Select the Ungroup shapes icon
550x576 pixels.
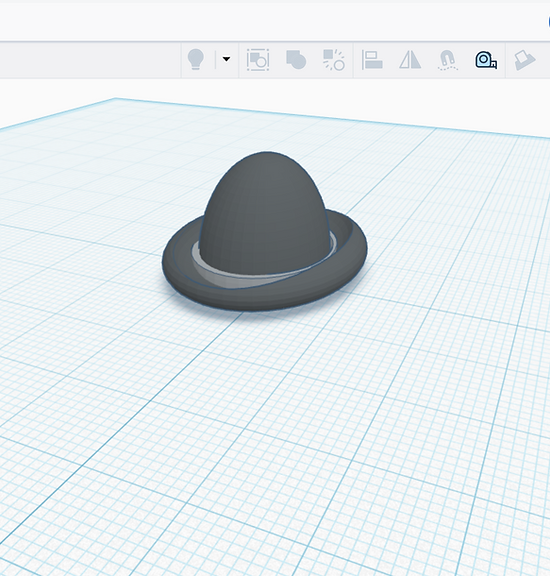pyautogui.click(x=334, y=60)
